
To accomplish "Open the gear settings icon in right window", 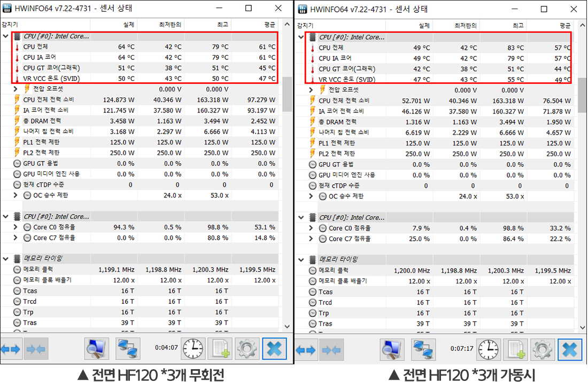I will click(542, 350).
